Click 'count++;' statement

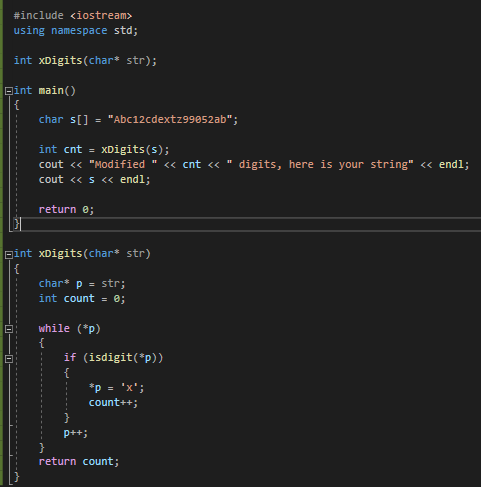[113, 403]
